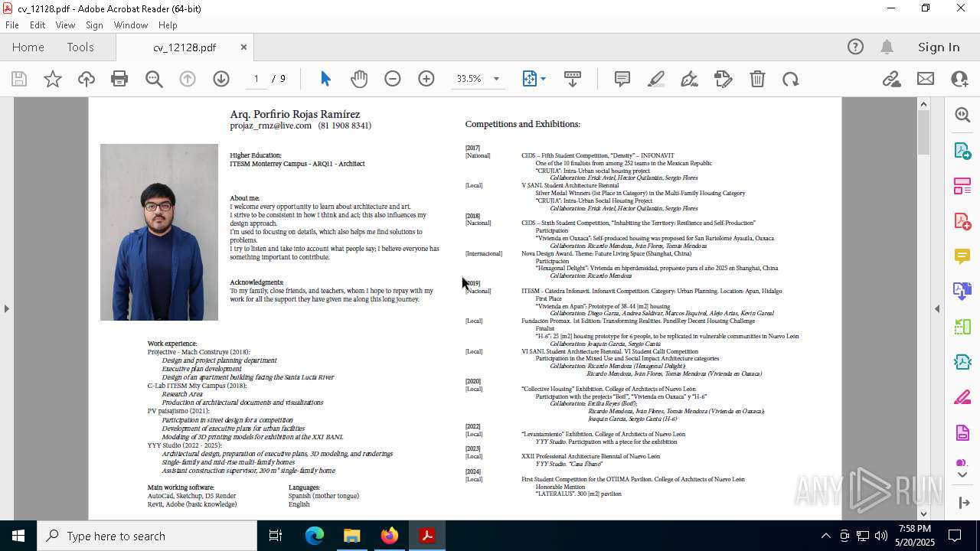This screenshot has width=980, height=551.
Task: Click the vertical scrollbar thumb
Action: [x=923, y=133]
